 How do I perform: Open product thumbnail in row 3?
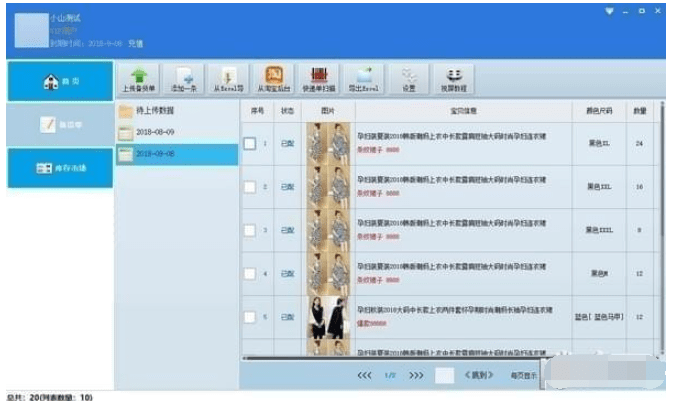coord(328,230)
